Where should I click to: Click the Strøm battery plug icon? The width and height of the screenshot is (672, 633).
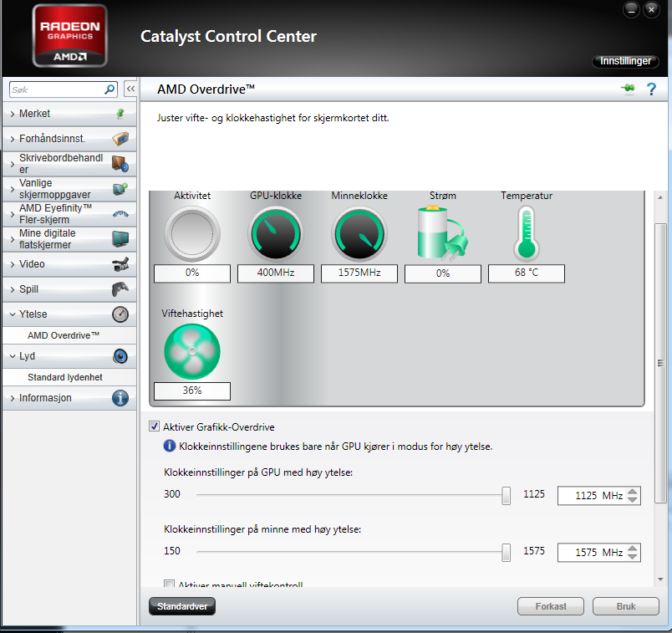[442, 232]
